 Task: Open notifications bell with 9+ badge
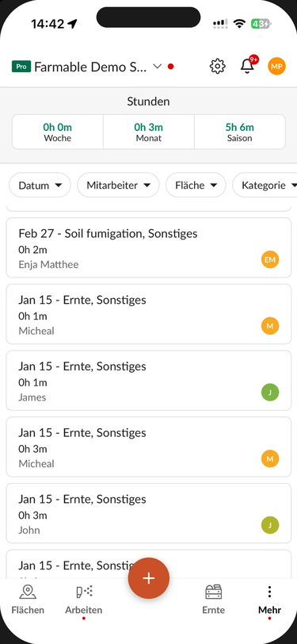click(248, 65)
